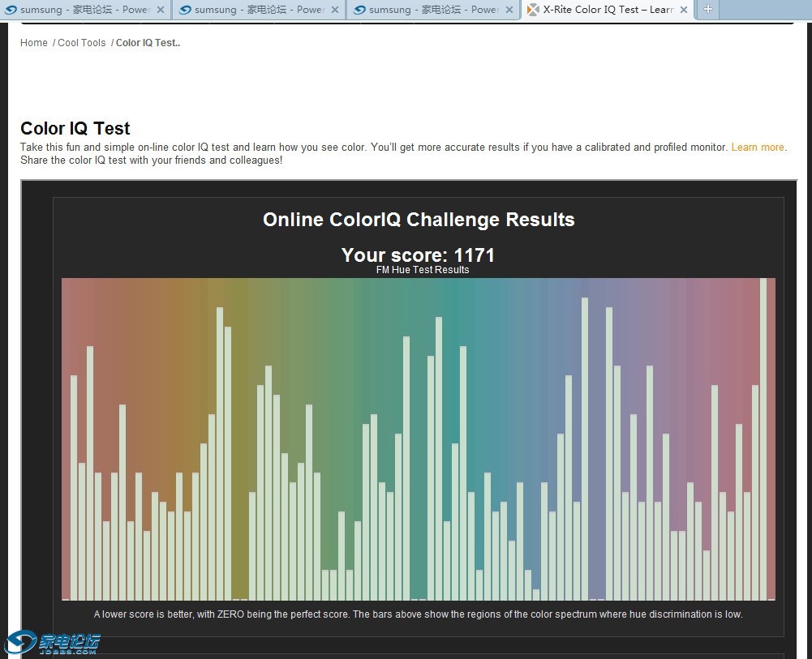
Task: Close the second sumsung forum tab
Action: click(x=335, y=10)
